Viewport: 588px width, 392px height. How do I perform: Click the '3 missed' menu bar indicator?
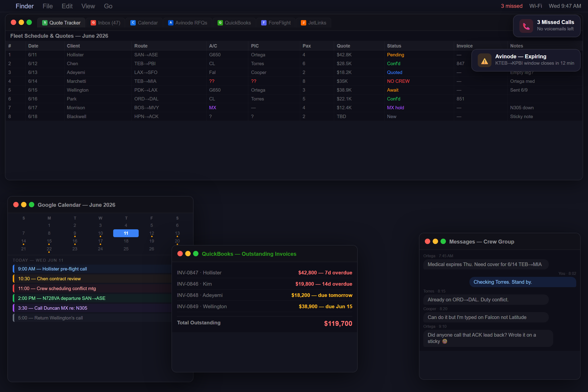tap(512, 6)
